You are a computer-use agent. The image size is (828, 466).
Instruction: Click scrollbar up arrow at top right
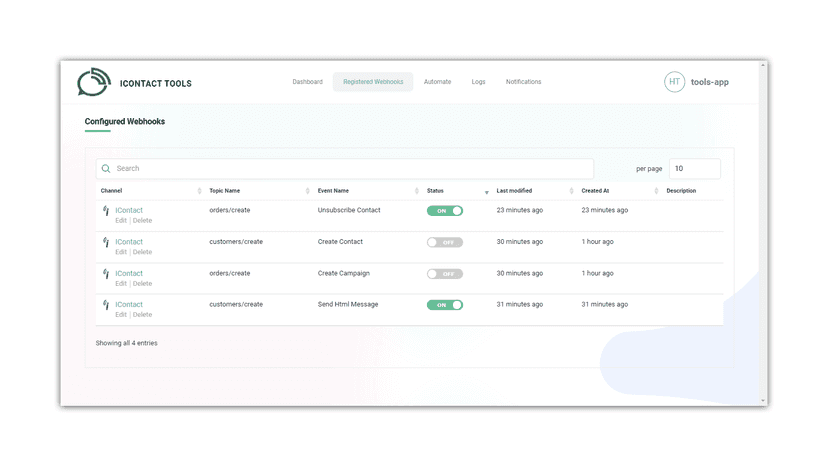[763, 65]
